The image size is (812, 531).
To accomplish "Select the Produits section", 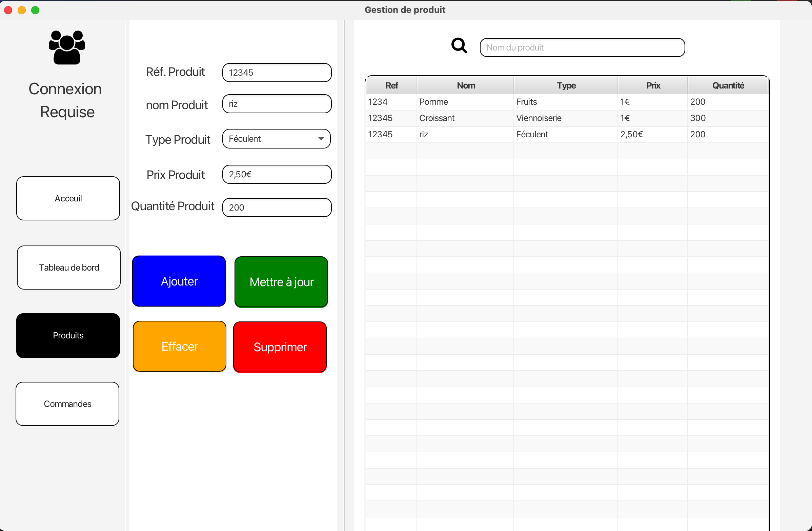I will coord(68,335).
